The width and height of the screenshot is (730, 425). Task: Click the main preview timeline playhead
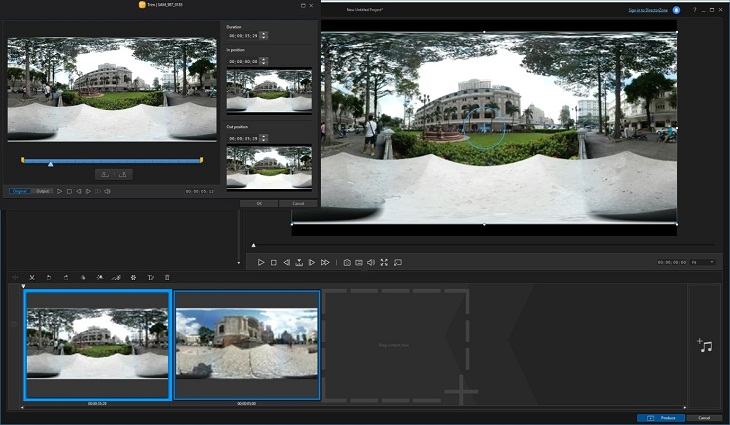coord(253,245)
